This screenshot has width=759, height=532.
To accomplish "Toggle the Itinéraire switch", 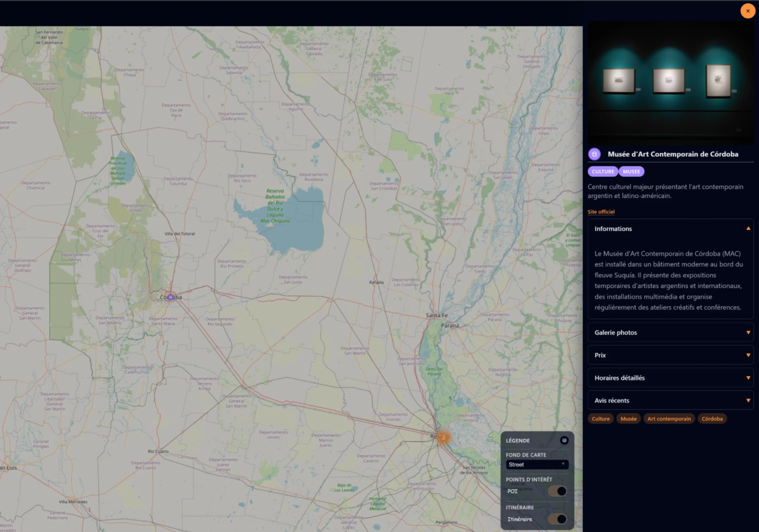I will [558, 519].
